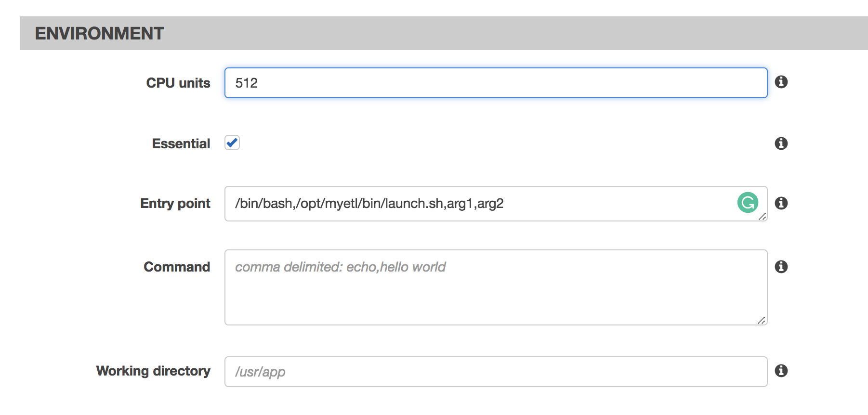This screenshot has height=415, width=868.
Task: Open the Grammarly icon in Entry point
Action: 748,203
